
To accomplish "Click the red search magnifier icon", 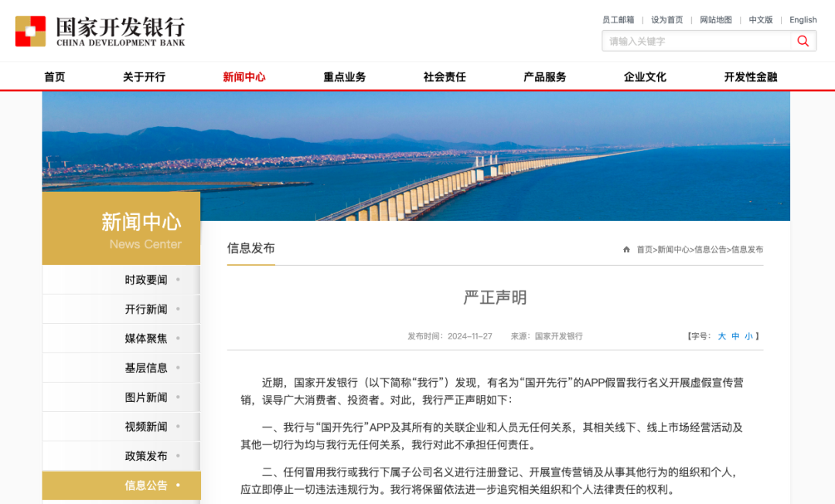I will pyautogui.click(x=803, y=41).
